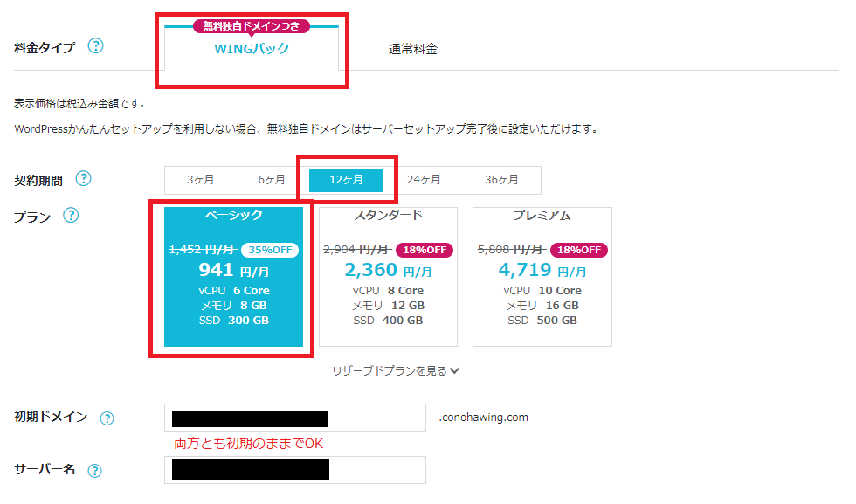Click the WordPressかんたんセットアップ notice text
The height and width of the screenshot is (504, 856).
(x=307, y=129)
